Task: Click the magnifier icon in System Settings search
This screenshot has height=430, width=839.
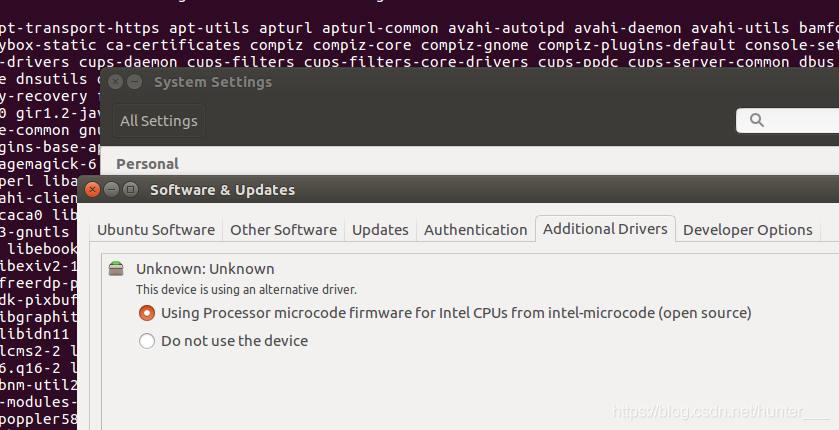Action: point(756,121)
